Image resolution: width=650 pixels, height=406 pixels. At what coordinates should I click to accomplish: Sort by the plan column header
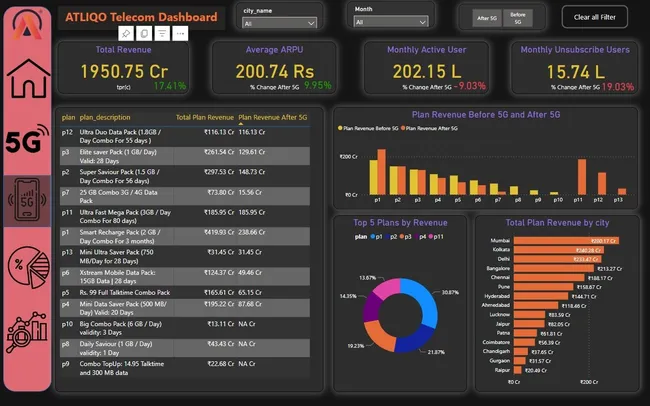tap(68, 117)
